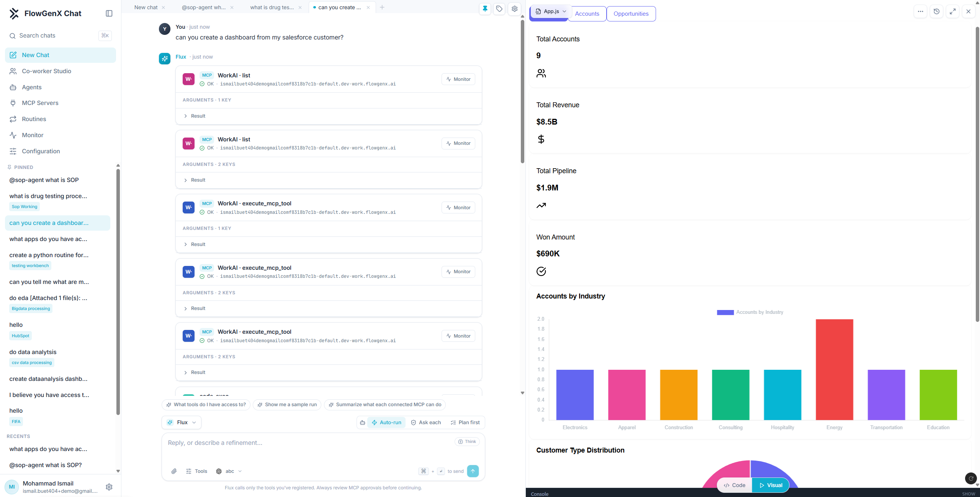Click Monitor on third execute_mcp_tool card
This screenshot has width=980, height=497.
(458, 336)
